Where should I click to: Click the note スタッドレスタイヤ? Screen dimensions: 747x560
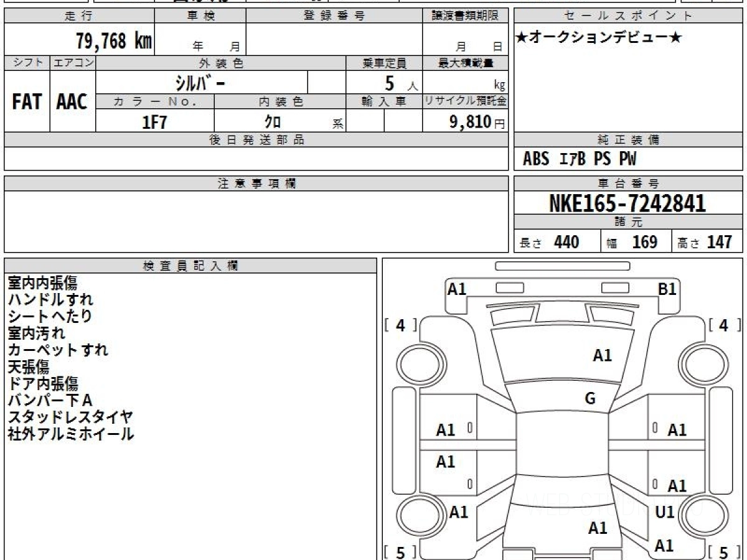tap(70, 417)
